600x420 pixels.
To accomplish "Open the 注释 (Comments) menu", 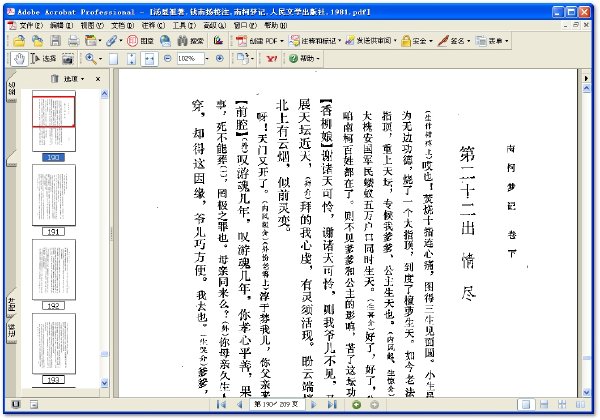I will pos(153,26).
